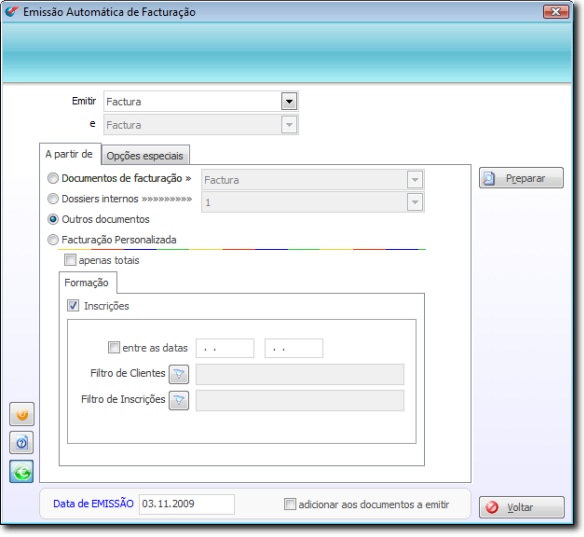Screen dimensions: 584x537
Task: Uncheck the Inscrições checkbox
Action: (x=73, y=306)
